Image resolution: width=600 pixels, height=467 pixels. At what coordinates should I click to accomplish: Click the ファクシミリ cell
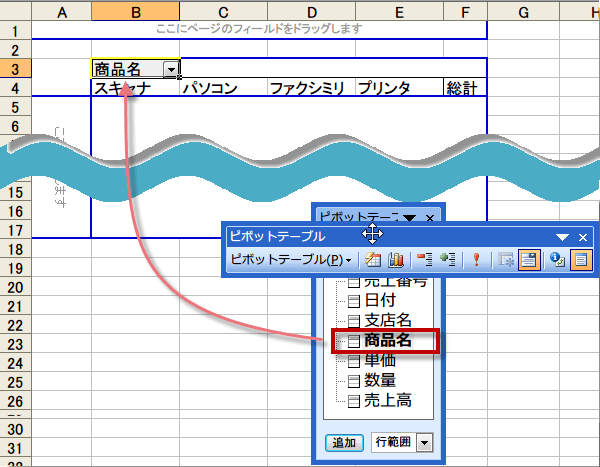tap(311, 88)
